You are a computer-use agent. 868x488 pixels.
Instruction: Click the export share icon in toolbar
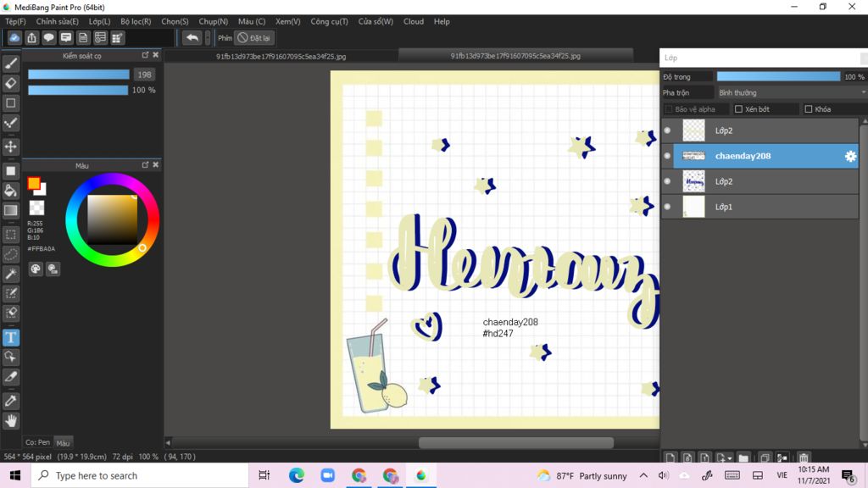pyautogui.click(x=31, y=37)
